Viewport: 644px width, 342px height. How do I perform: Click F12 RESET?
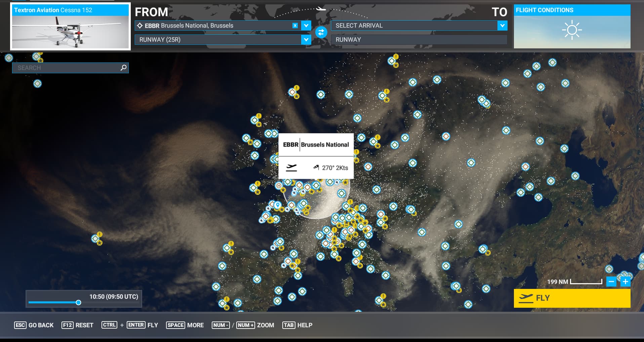(77, 325)
